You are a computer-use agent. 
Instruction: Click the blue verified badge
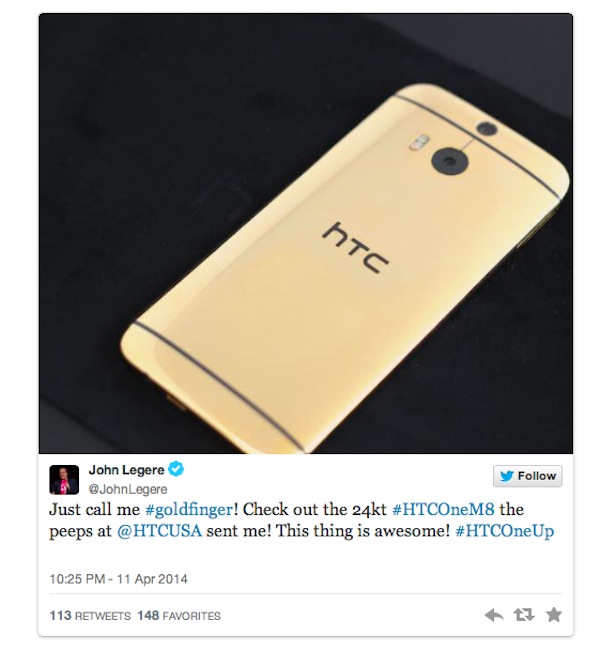click(x=176, y=469)
